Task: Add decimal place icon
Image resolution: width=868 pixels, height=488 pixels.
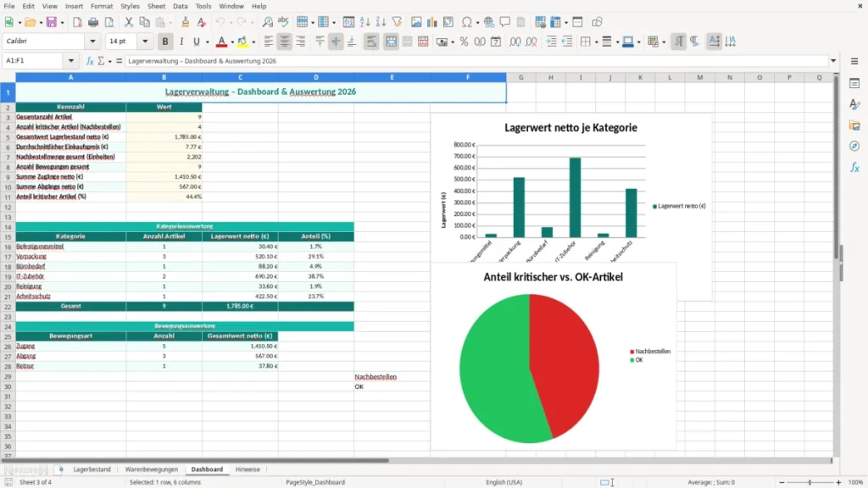Action: pyautogui.click(x=515, y=42)
